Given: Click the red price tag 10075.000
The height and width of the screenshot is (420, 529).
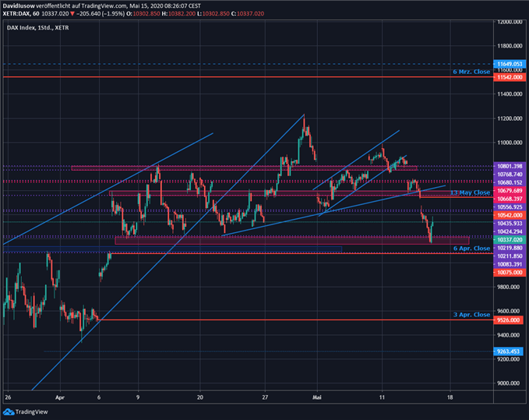Looking at the screenshot, I should 509,273.
